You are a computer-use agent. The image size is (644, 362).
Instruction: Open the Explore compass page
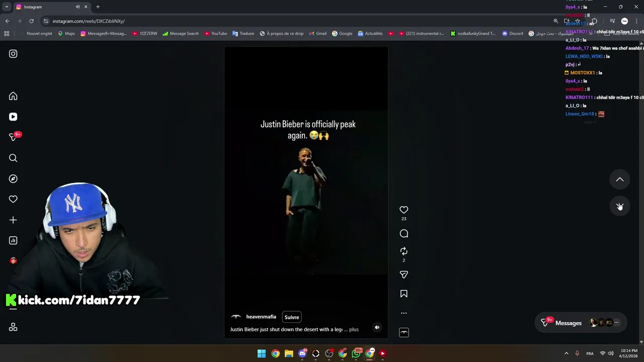[x=13, y=178]
